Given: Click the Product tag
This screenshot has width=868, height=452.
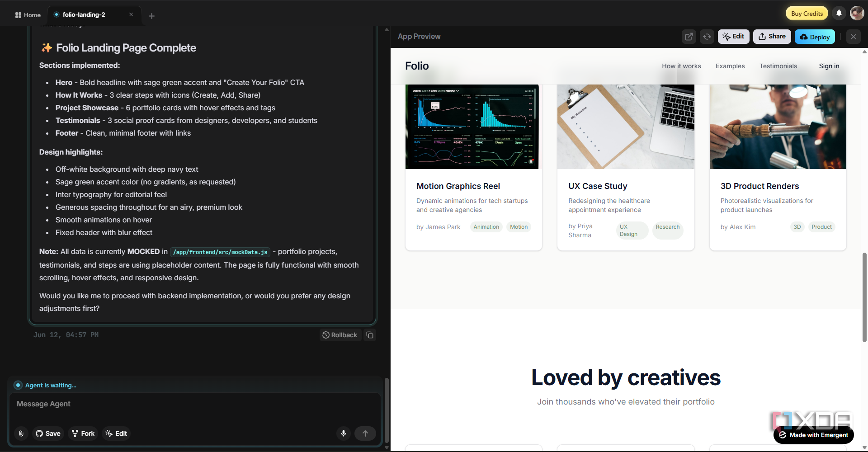Looking at the screenshot, I should click(821, 227).
